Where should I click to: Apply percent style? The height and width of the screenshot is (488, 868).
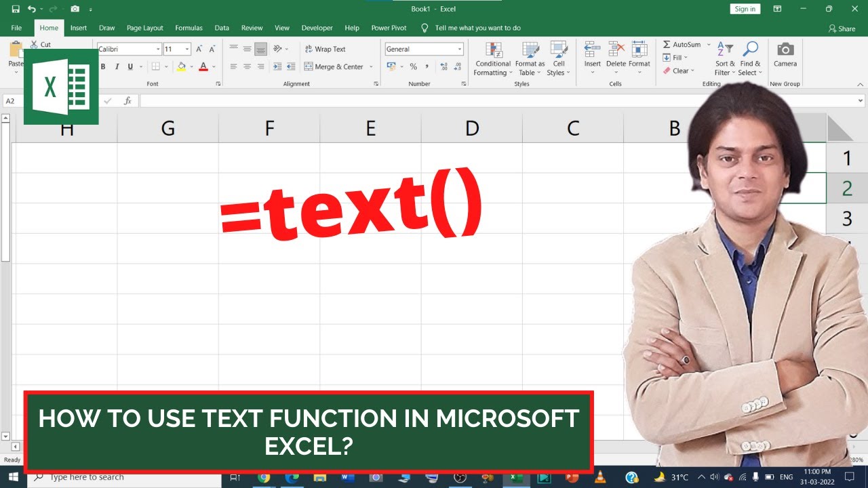(x=413, y=66)
